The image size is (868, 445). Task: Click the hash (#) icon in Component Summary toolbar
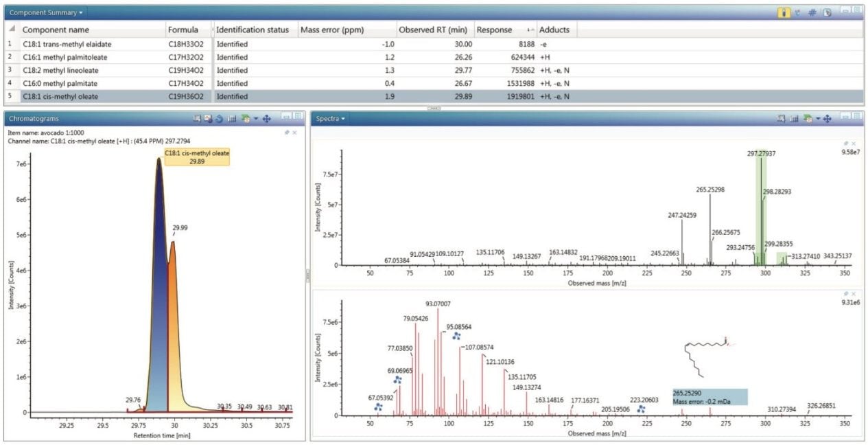[x=812, y=12]
